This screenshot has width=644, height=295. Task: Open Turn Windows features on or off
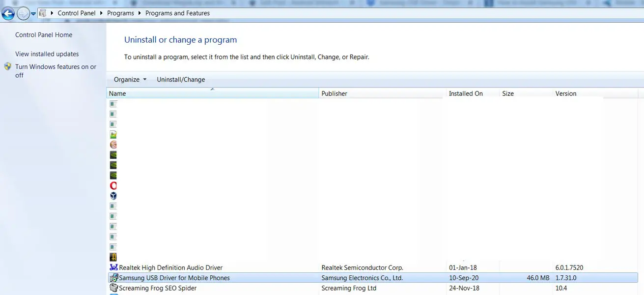point(56,71)
